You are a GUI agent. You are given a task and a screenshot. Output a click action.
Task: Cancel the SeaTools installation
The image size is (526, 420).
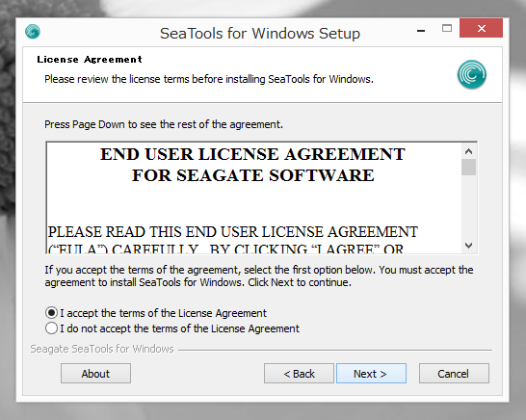tap(454, 374)
